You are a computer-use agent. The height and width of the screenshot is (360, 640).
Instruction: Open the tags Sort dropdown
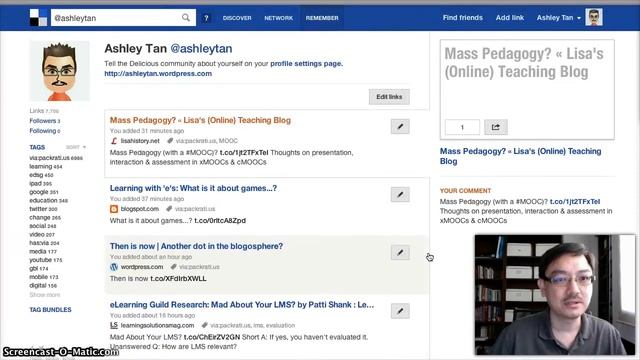[x=76, y=147]
